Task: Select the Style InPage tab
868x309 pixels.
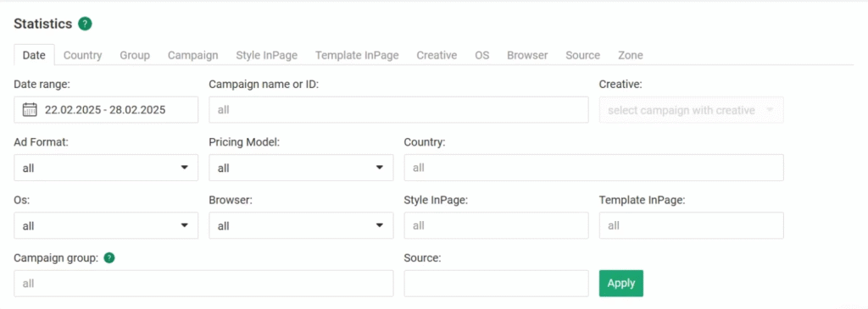Action: (267, 55)
